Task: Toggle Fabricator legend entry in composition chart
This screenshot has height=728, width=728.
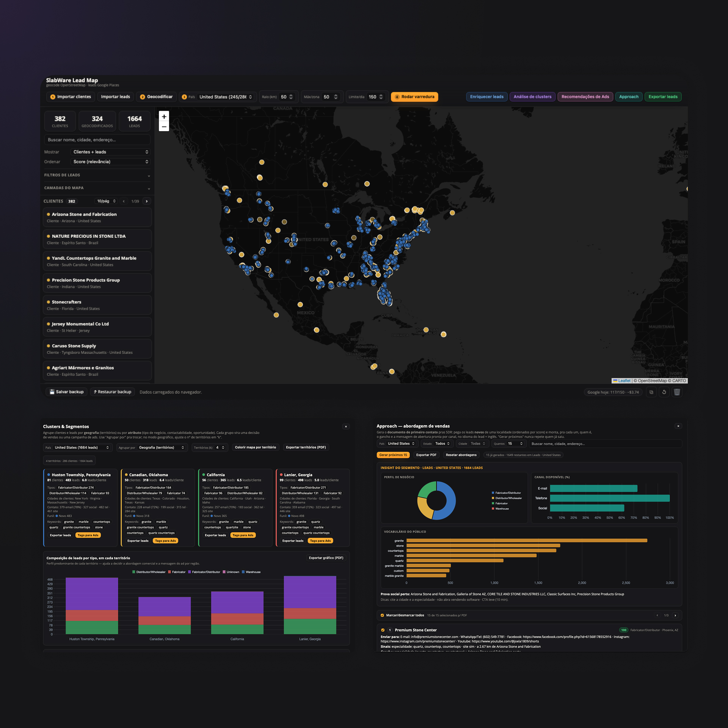Action: [x=177, y=572]
